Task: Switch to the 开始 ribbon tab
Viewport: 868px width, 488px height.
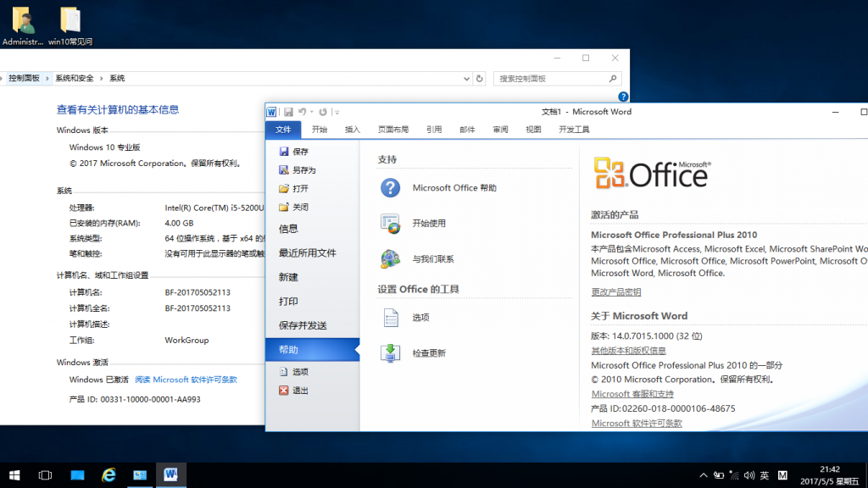Action: [x=320, y=129]
